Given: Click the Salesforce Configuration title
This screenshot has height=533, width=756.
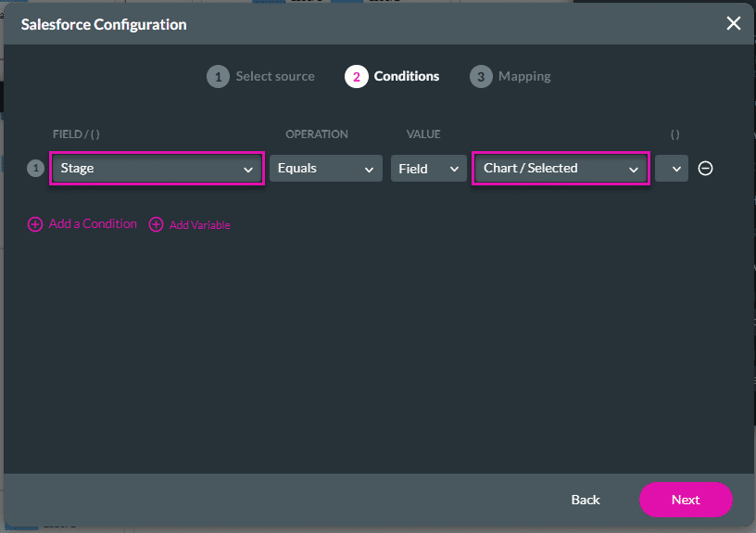Looking at the screenshot, I should pyautogui.click(x=104, y=24).
